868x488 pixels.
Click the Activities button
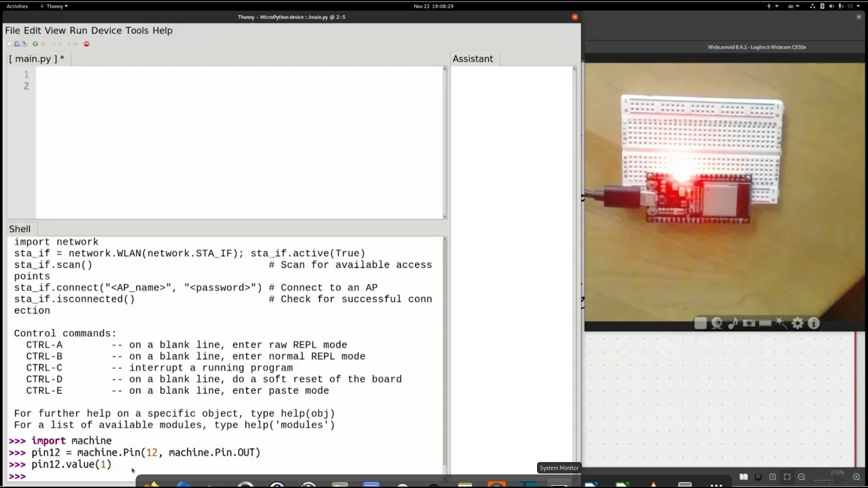[x=17, y=6]
